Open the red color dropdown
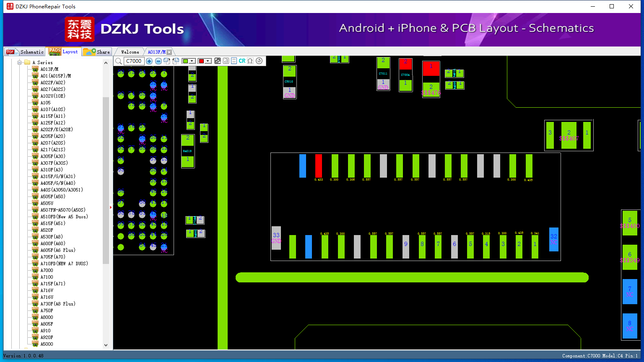 (x=208, y=61)
